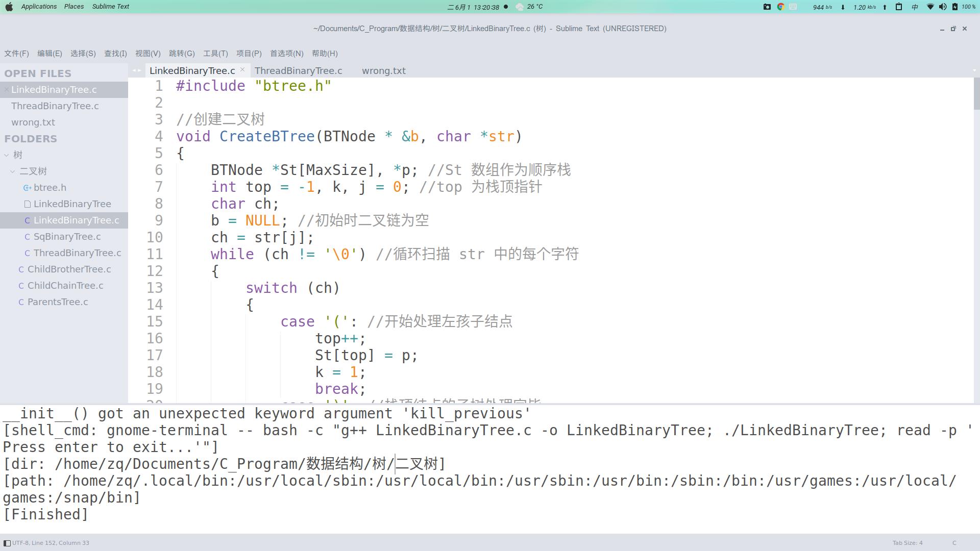
Task: Open ChildBrotherTree.c in the sidebar
Action: [69, 269]
